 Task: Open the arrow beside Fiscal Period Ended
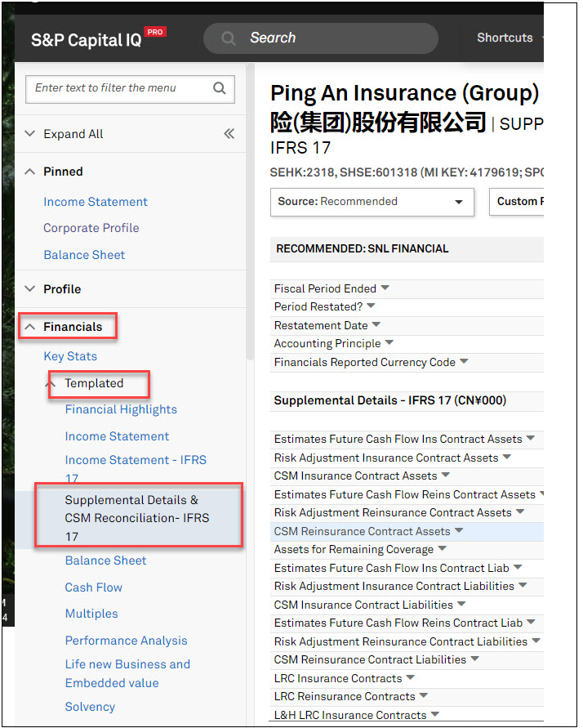[385, 288]
